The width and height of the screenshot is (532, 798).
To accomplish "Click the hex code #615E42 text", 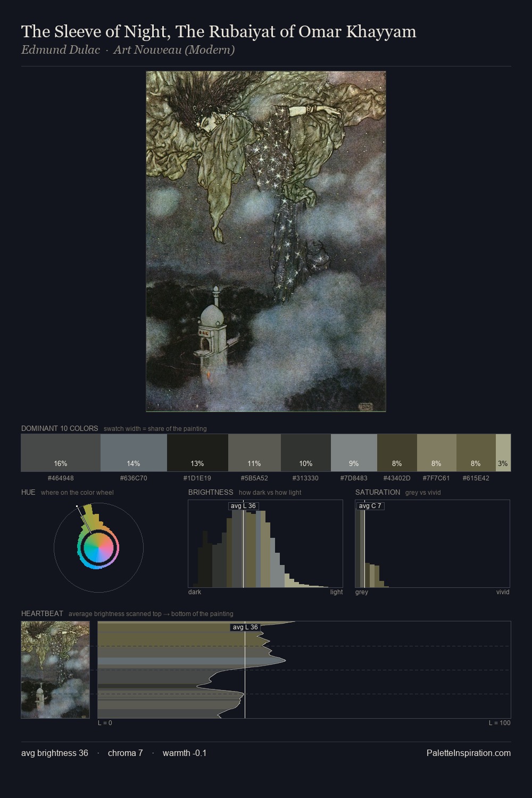I will [x=476, y=478].
